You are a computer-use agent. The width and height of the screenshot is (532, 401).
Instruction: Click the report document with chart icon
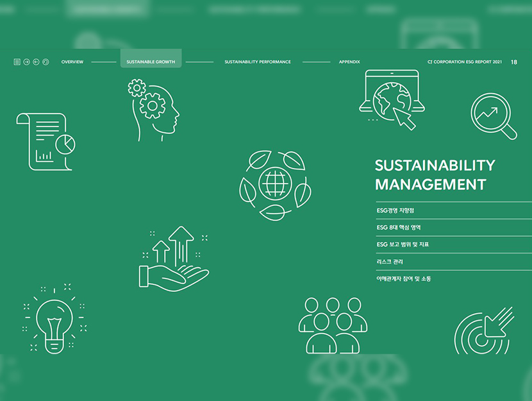pyautogui.click(x=46, y=142)
